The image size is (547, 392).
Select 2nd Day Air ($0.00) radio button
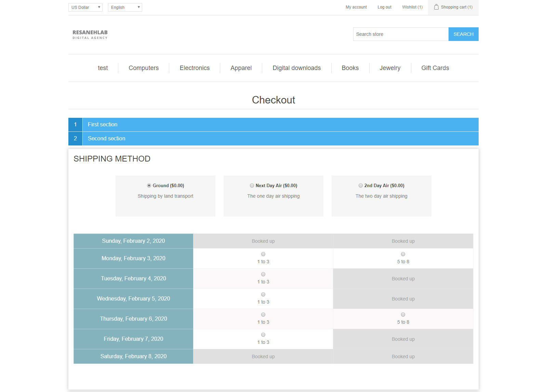point(361,185)
